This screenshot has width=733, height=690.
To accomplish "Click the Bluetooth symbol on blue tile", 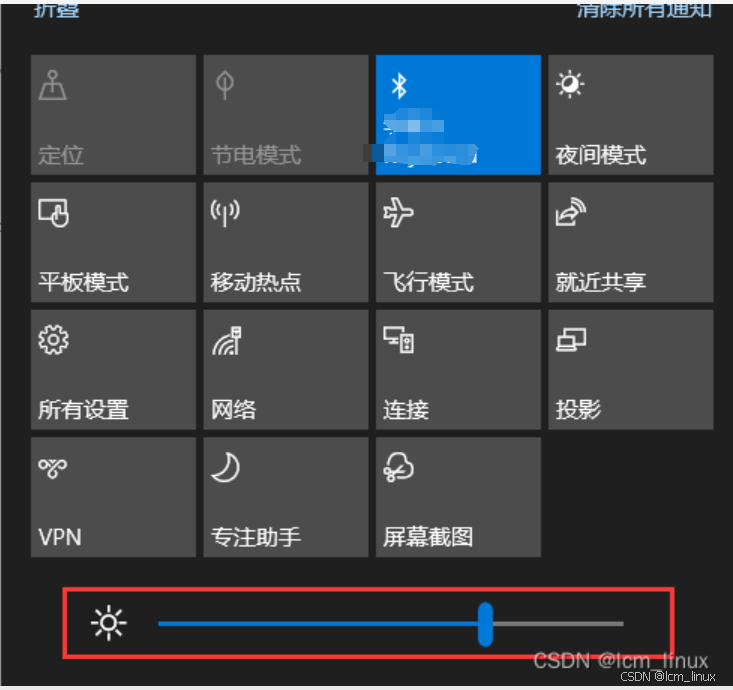I will [399, 86].
